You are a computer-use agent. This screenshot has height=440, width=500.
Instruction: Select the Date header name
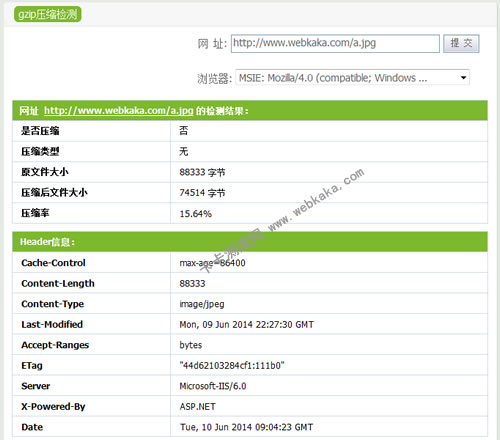coord(32,427)
